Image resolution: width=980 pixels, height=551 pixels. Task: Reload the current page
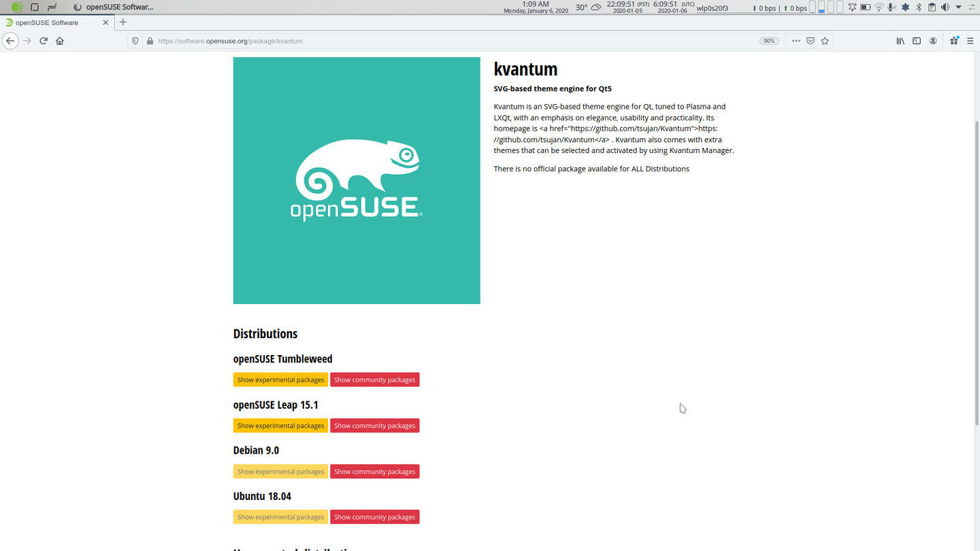pos(44,41)
